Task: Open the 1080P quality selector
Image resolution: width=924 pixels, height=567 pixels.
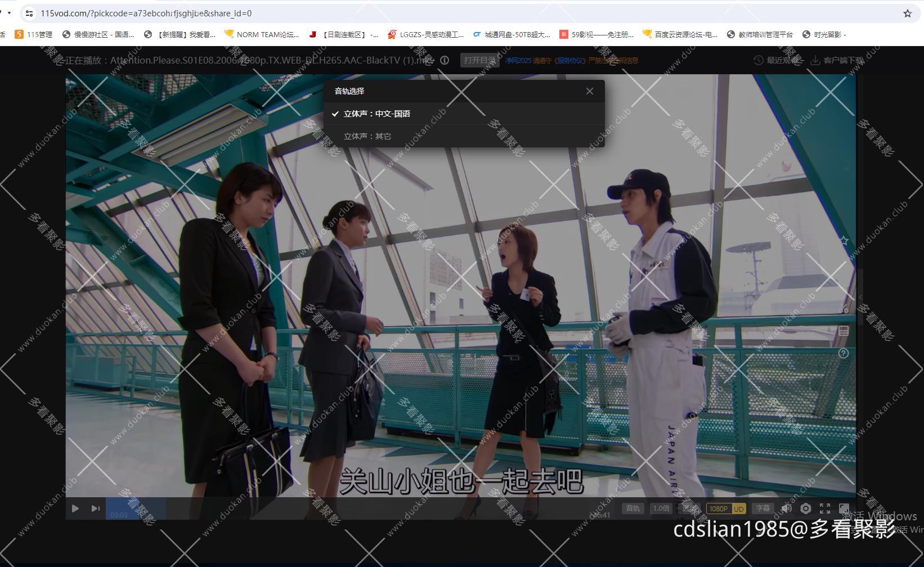Action: (x=719, y=508)
